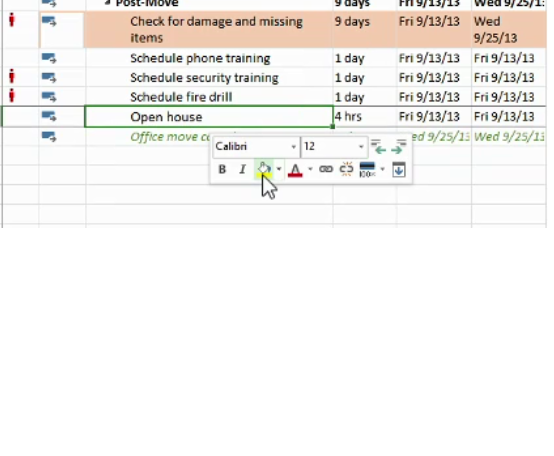Image resolution: width=554 pixels, height=456 pixels.
Task: Outdent task with left green arrow
Action: [378, 146]
